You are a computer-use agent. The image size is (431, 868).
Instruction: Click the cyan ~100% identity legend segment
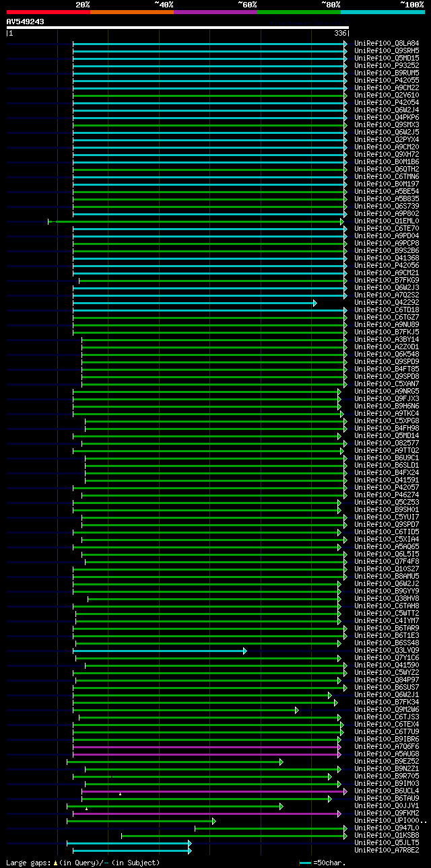pos(382,12)
